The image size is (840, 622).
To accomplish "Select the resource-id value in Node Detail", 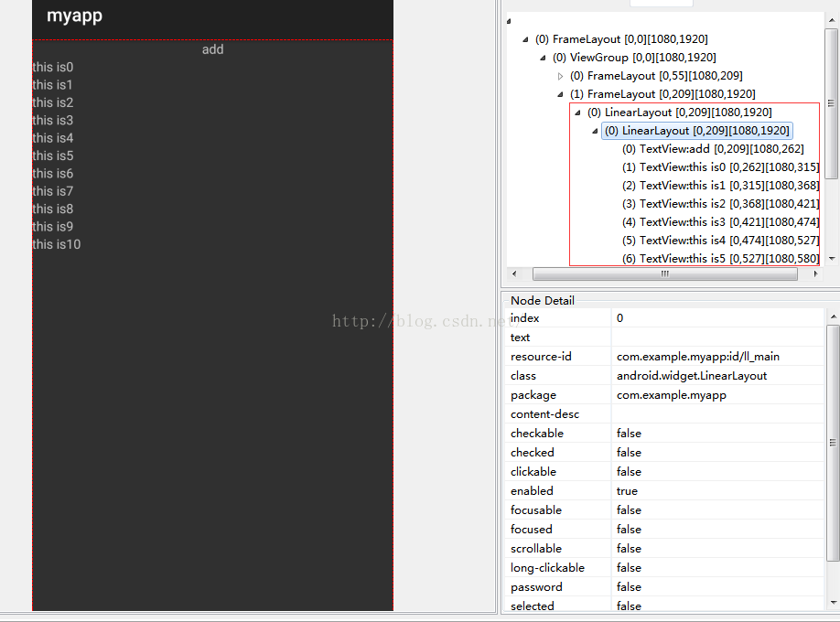I will click(x=697, y=357).
